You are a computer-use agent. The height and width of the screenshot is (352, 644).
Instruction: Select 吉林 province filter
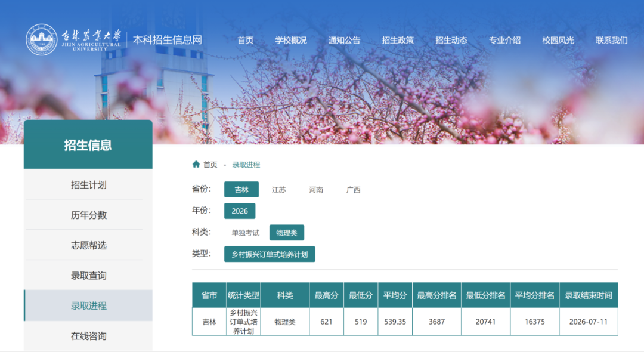pyautogui.click(x=241, y=189)
